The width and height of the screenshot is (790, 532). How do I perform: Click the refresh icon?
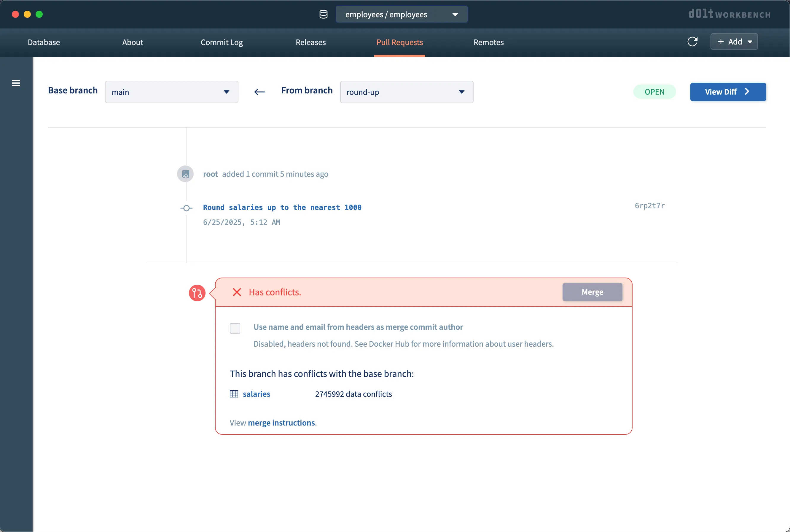(x=693, y=42)
